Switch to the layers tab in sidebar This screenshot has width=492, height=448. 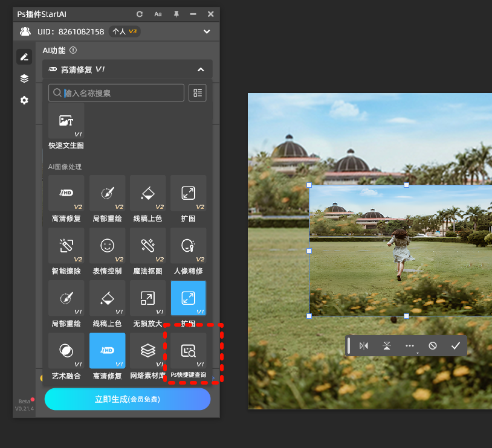pyautogui.click(x=24, y=78)
